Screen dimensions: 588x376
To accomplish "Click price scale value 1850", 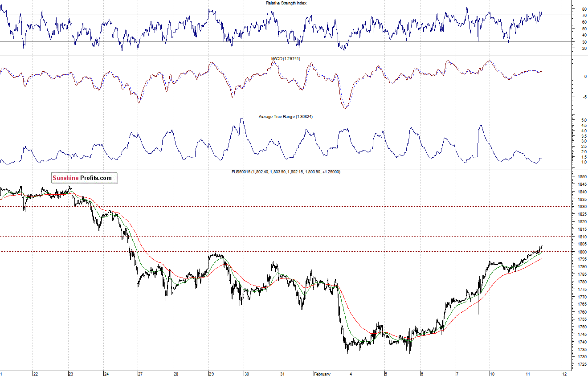I will (582, 177).
